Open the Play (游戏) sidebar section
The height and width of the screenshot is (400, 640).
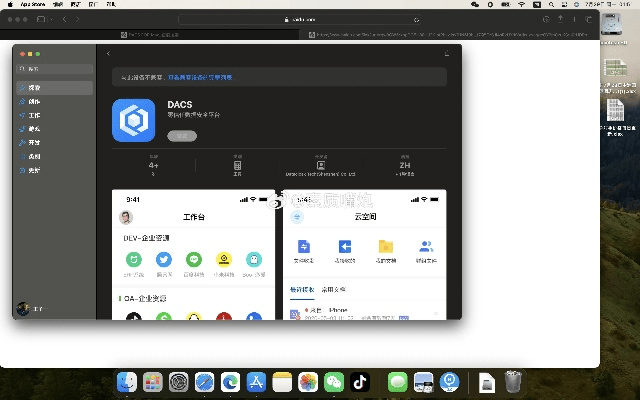(x=55, y=129)
